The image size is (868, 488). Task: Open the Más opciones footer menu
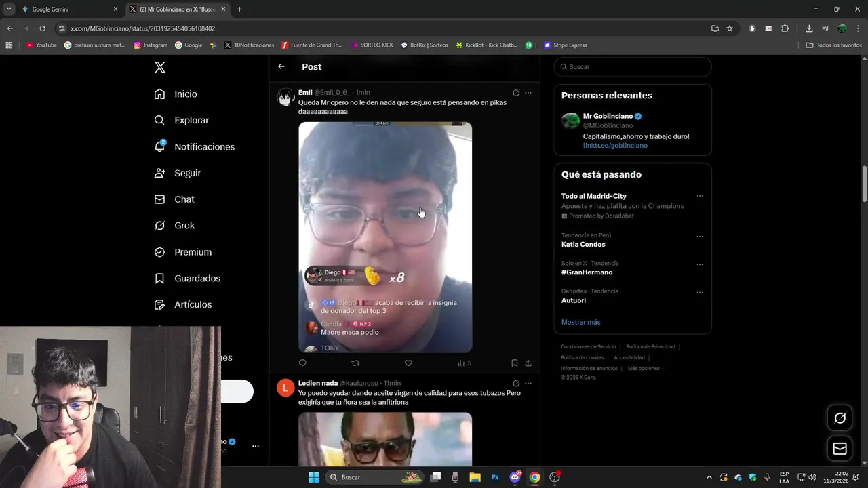tap(646, 369)
